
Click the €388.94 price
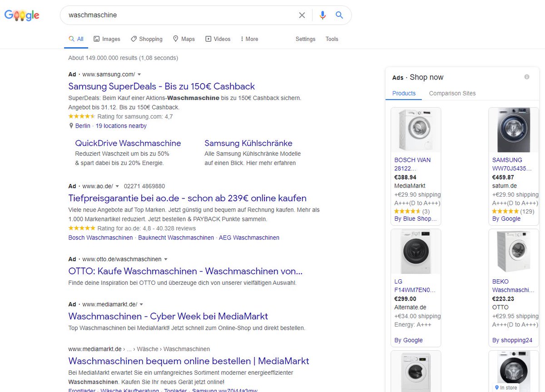point(405,177)
